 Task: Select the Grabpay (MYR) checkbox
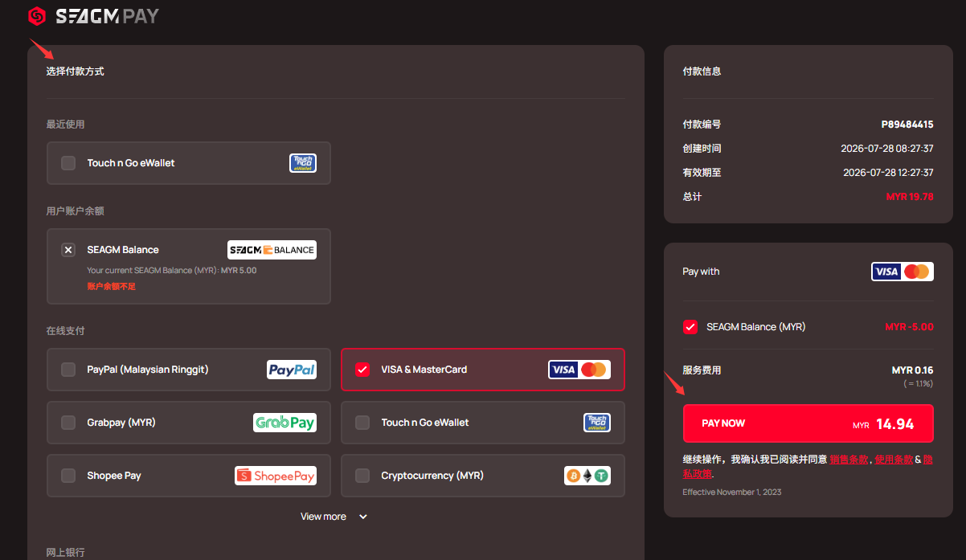tap(68, 423)
